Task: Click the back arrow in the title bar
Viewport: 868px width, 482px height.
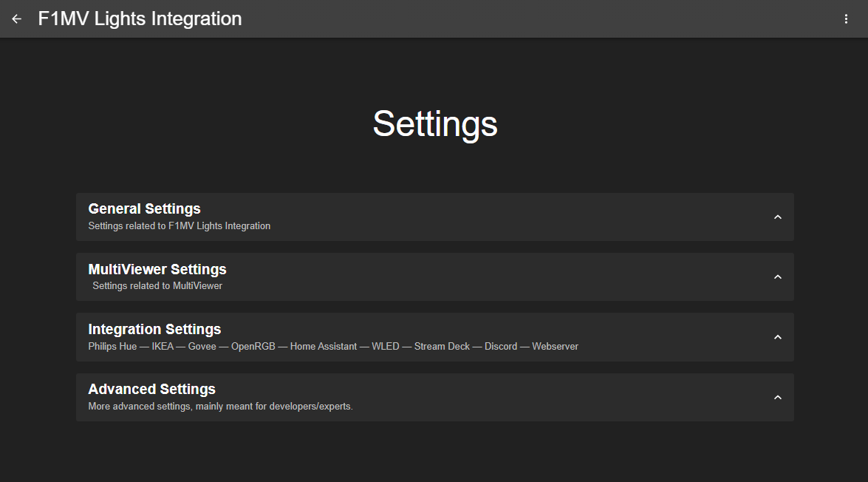Action: tap(16, 18)
